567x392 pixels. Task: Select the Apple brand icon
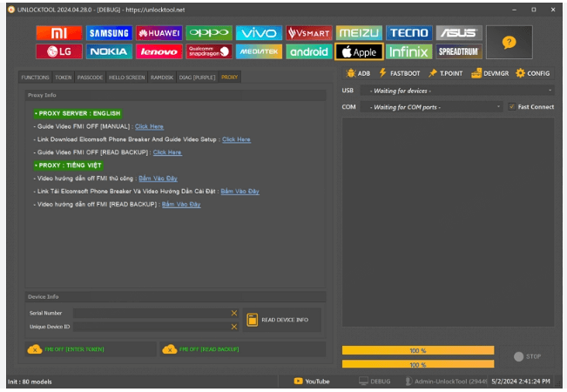359,51
